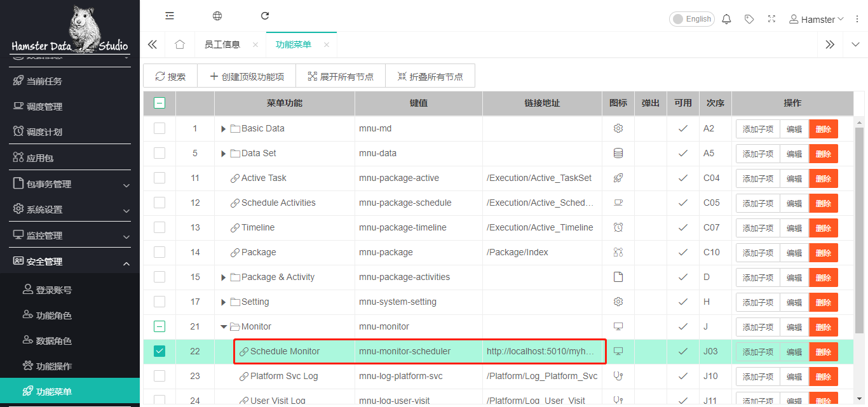Toggle fullscreen mode icon

[x=771, y=19]
